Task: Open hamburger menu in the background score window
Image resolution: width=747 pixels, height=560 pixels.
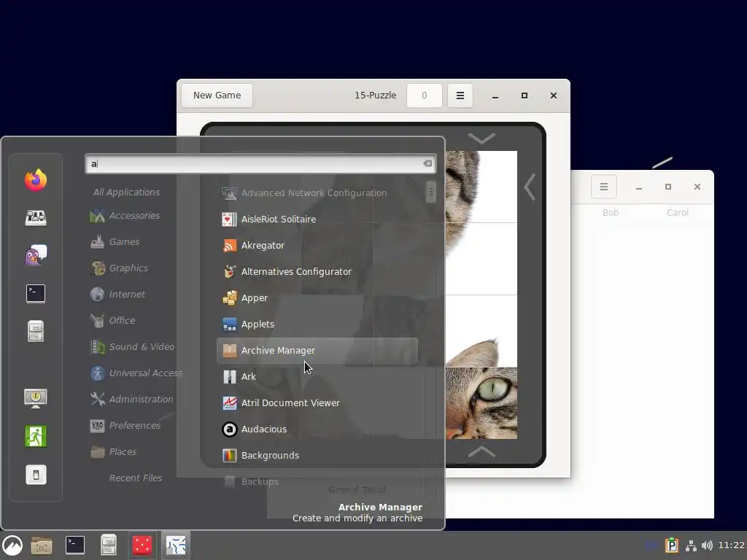Action: coord(603,187)
